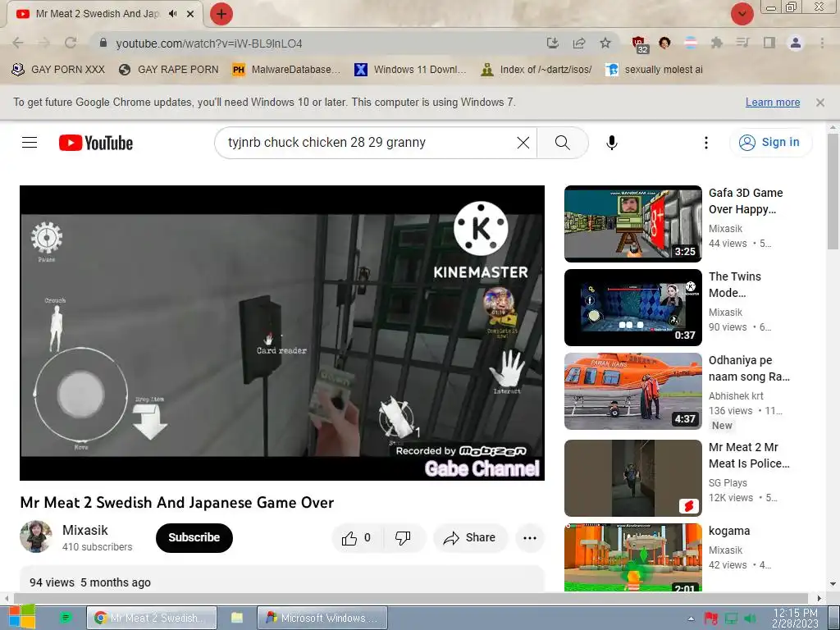Open the Chrome profile avatar
The width and height of the screenshot is (840, 630).
[x=796, y=43]
